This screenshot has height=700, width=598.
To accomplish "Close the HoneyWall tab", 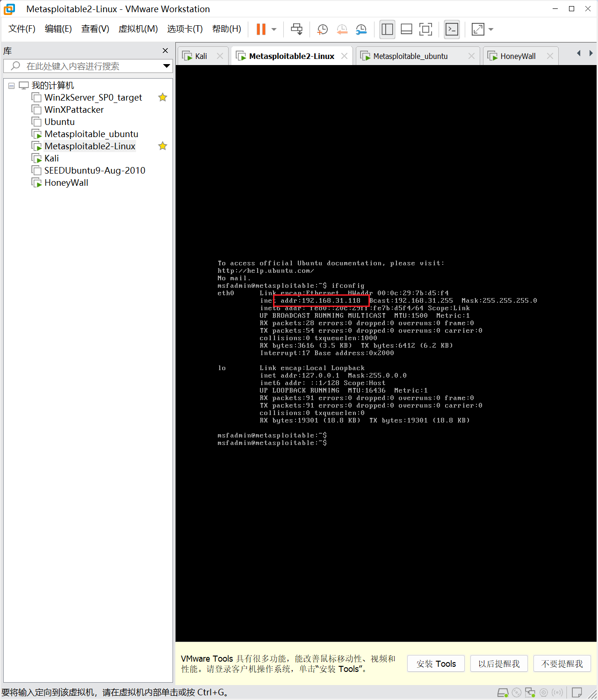I will [550, 56].
